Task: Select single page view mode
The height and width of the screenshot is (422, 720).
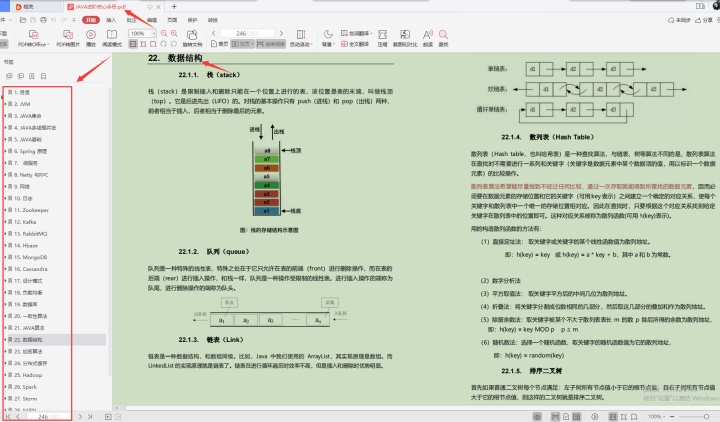Action: pos(219,44)
